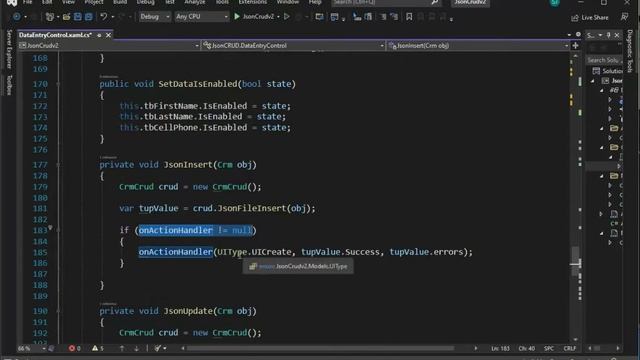Click the feedback icon beside Live Share
Viewport: 640px width, 360px height.
(624, 17)
